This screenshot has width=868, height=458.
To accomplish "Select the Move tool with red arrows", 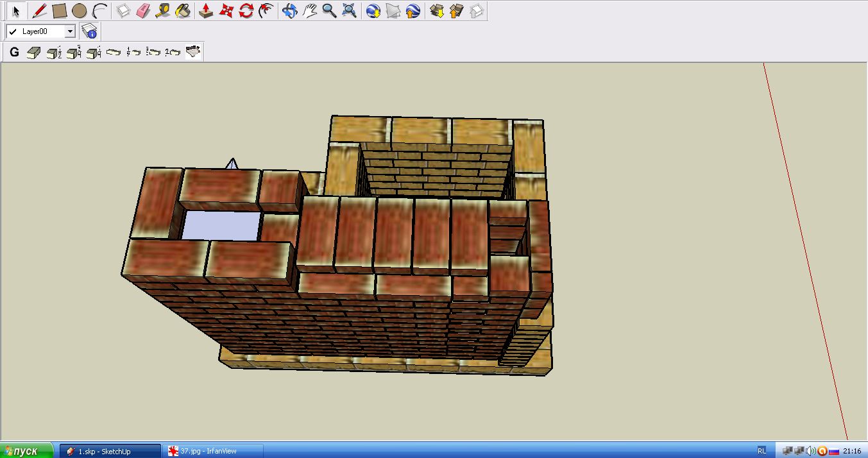I will coord(226,11).
